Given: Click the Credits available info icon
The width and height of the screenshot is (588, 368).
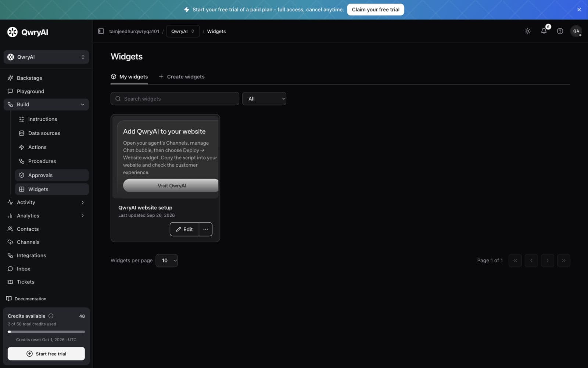Looking at the screenshot, I should coord(51,316).
